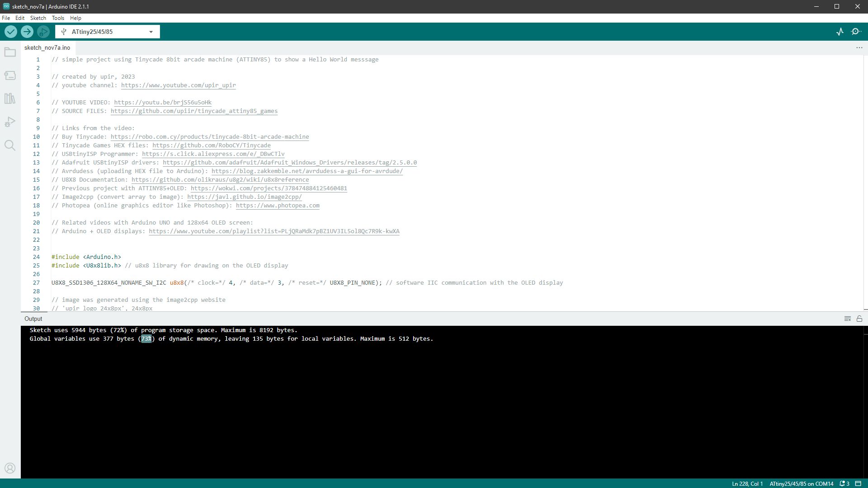This screenshot has height=488, width=868.
Task: Click the notifications bell in status bar
Action: (844, 483)
